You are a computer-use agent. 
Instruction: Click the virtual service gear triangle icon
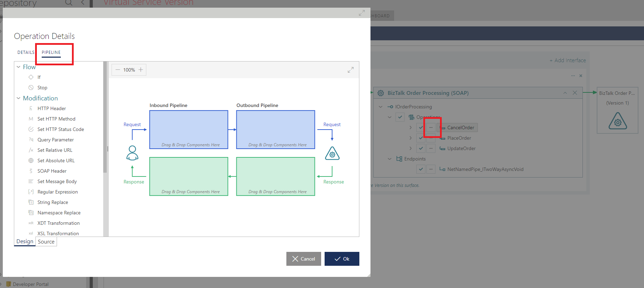pyautogui.click(x=332, y=154)
